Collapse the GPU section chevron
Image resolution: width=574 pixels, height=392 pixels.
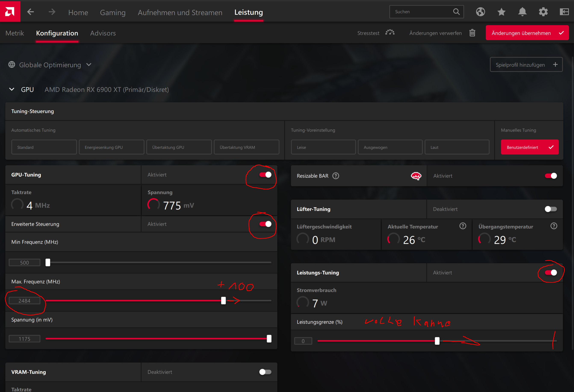coord(12,89)
